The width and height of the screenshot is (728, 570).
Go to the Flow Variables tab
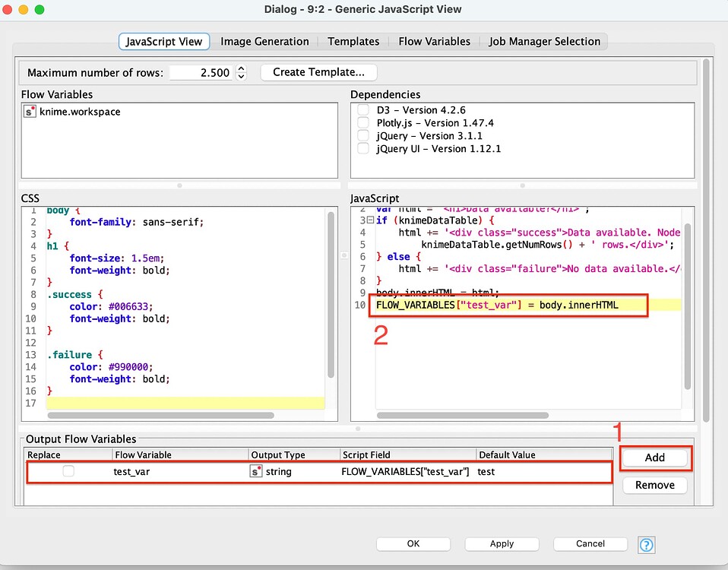pyautogui.click(x=434, y=41)
